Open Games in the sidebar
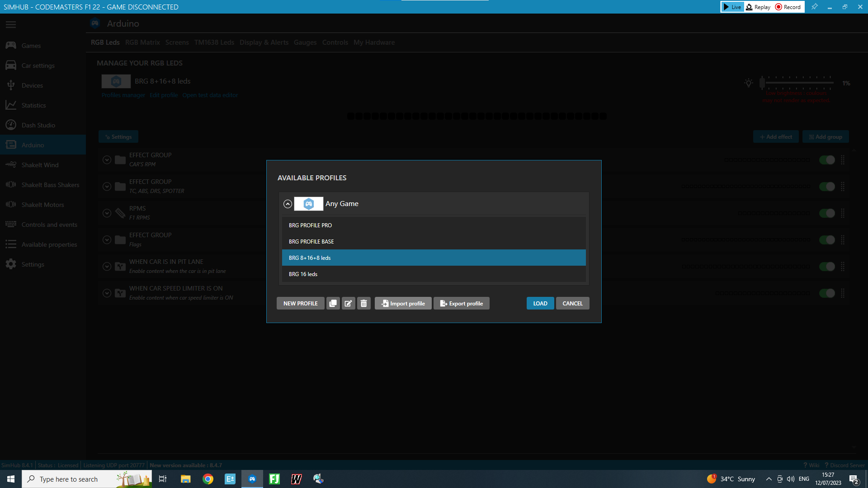868x488 pixels. click(43, 46)
